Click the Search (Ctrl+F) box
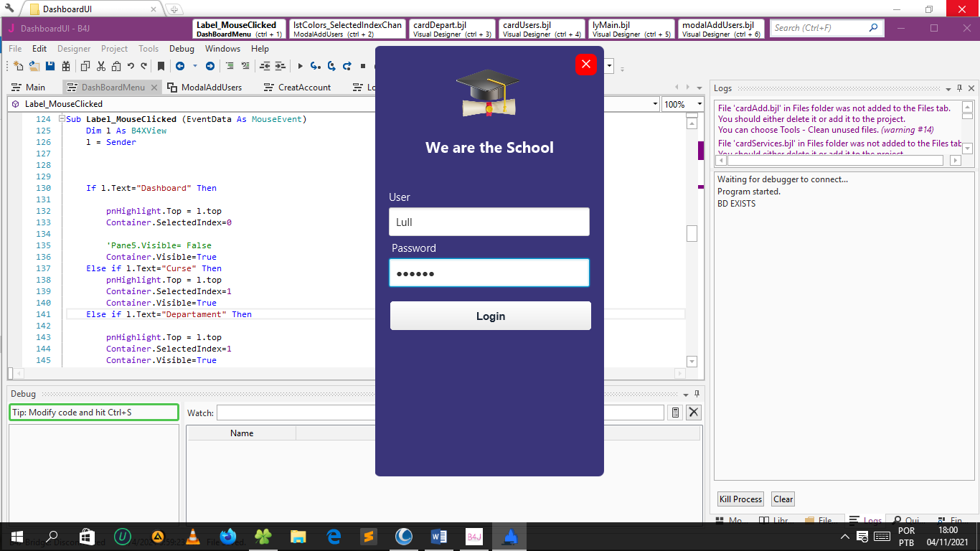Screen dimensions: 980x551 [826, 28]
